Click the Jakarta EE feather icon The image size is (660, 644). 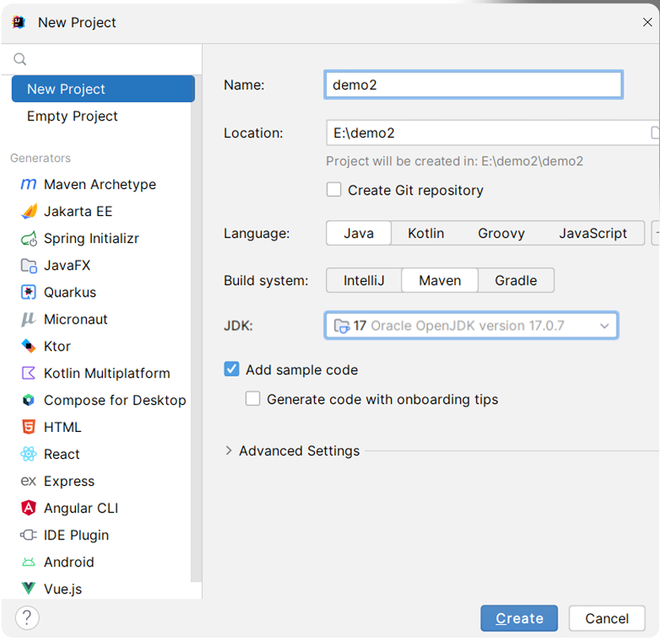[x=28, y=211]
